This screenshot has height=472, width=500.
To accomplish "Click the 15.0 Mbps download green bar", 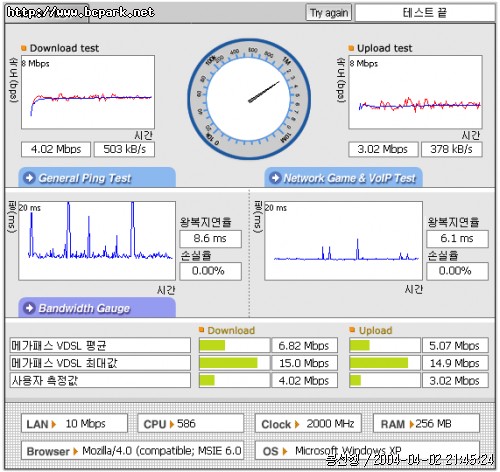I will [228, 363].
